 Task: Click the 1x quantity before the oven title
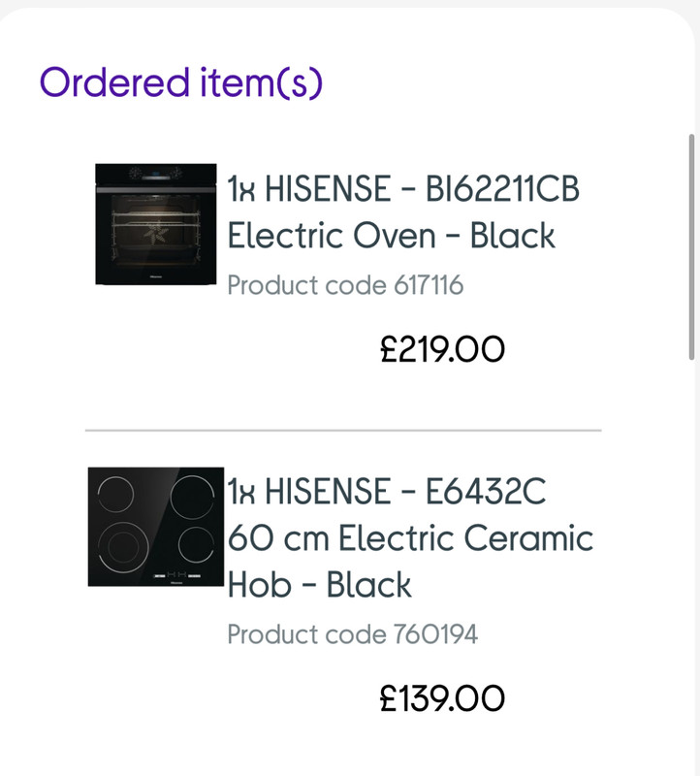[240, 189]
